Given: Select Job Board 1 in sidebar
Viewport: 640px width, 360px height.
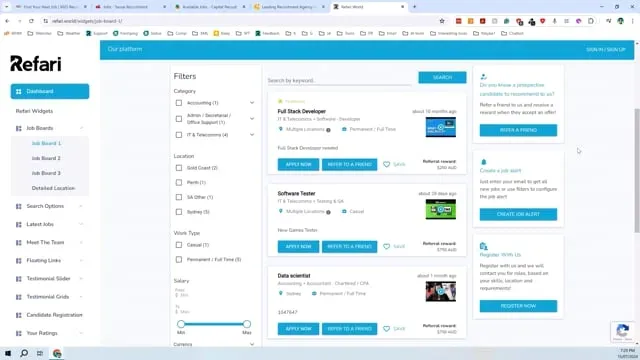Looking at the screenshot, I should tap(47, 143).
